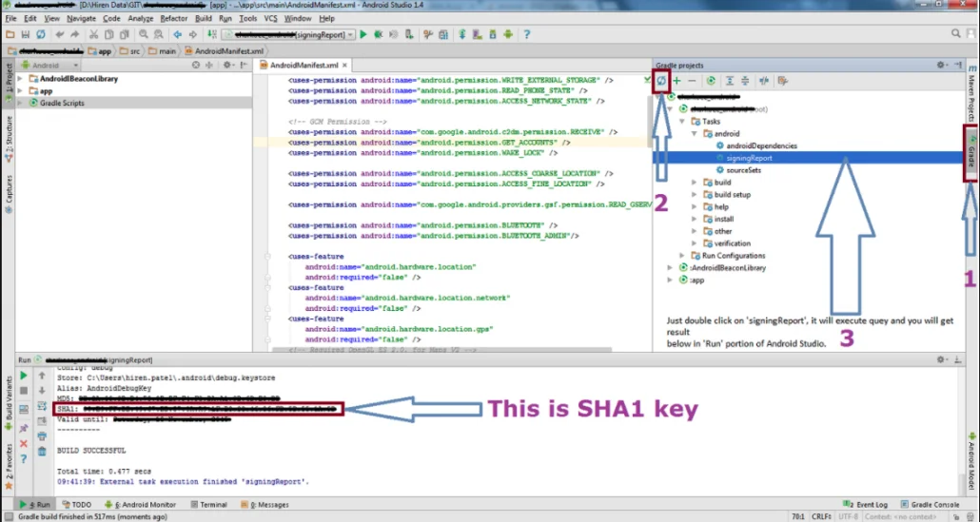Screen dimensions: 980x522
Task: Collapse all Gradle tree nodes icon
Action: (745, 81)
